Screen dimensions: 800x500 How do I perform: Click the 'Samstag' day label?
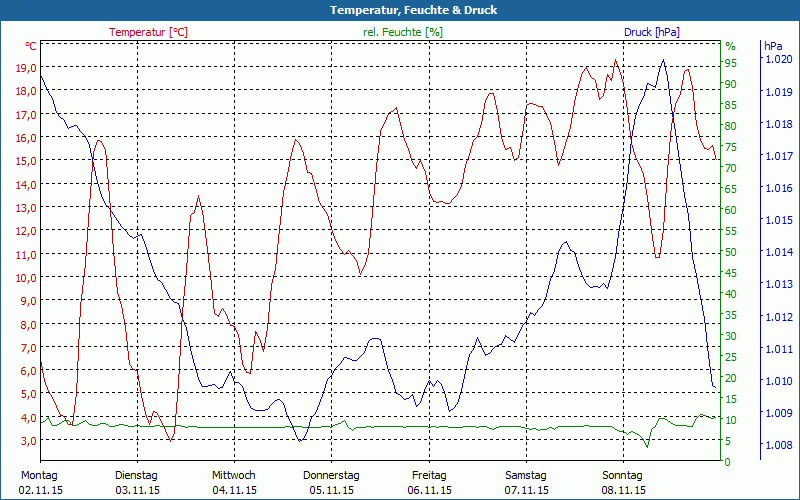coord(525,475)
